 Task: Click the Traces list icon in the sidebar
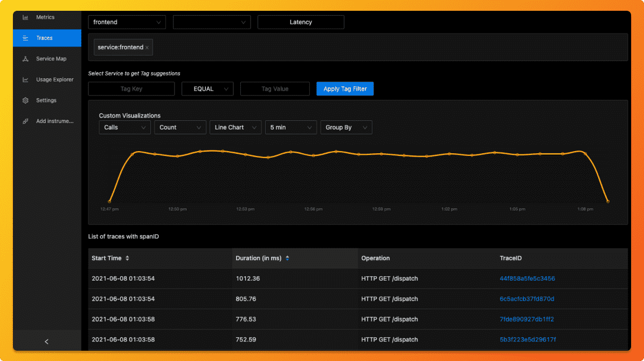tap(25, 38)
